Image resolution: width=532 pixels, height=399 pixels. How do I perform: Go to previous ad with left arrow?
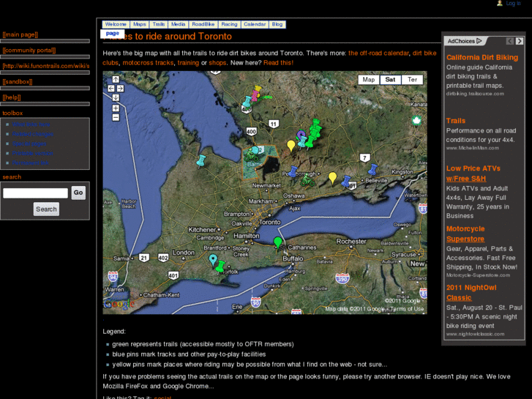[x=509, y=41]
